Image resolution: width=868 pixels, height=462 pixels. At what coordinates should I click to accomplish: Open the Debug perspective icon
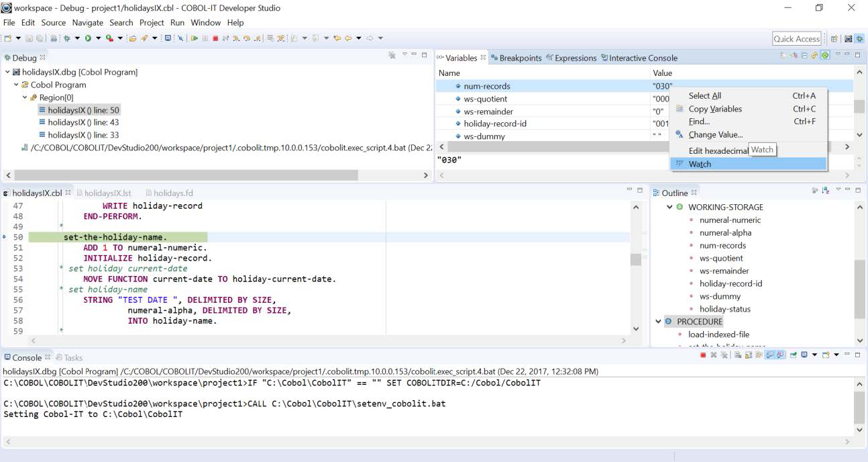pos(859,39)
